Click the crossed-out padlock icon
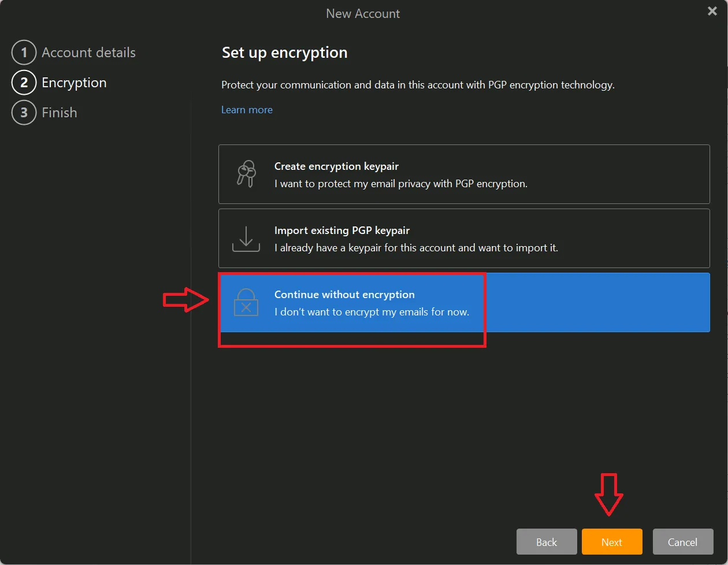Viewport: 728px width, 565px height. [246, 302]
